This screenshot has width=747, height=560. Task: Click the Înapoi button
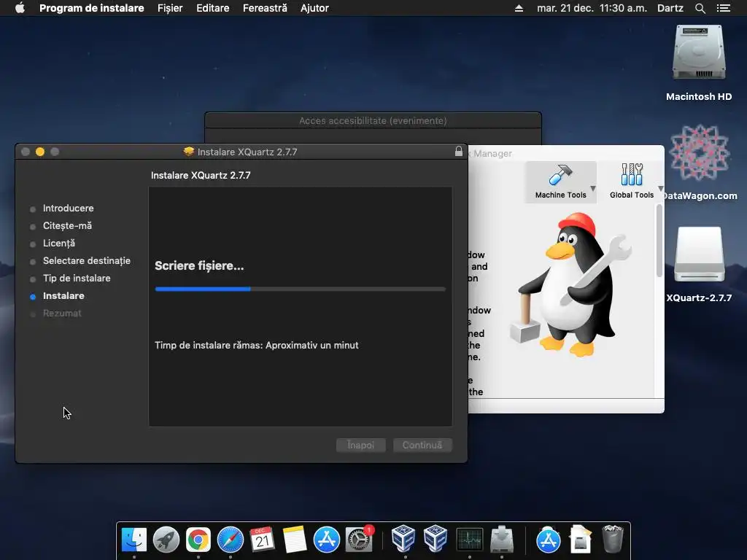pyautogui.click(x=360, y=446)
